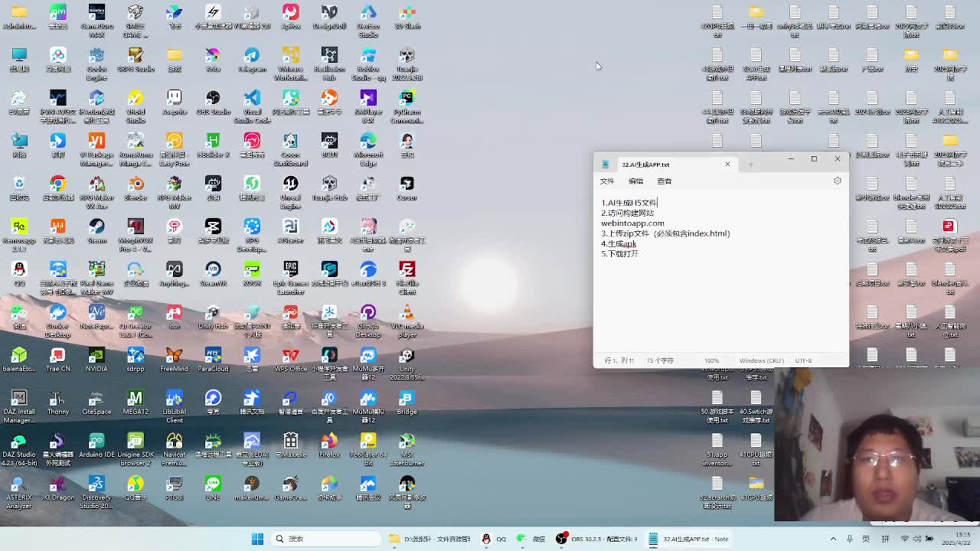Expand the system tray hidden icons chevron
The image size is (980, 551).
tap(833, 539)
